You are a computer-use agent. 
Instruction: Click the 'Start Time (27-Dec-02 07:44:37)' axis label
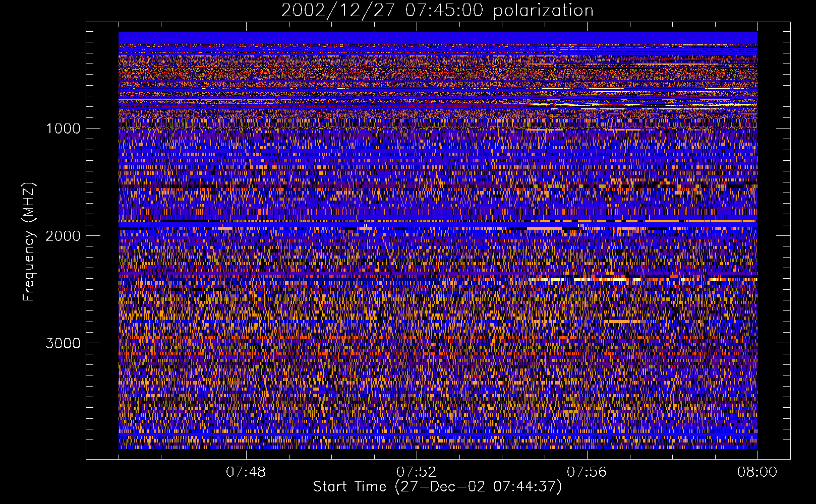[x=437, y=487]
